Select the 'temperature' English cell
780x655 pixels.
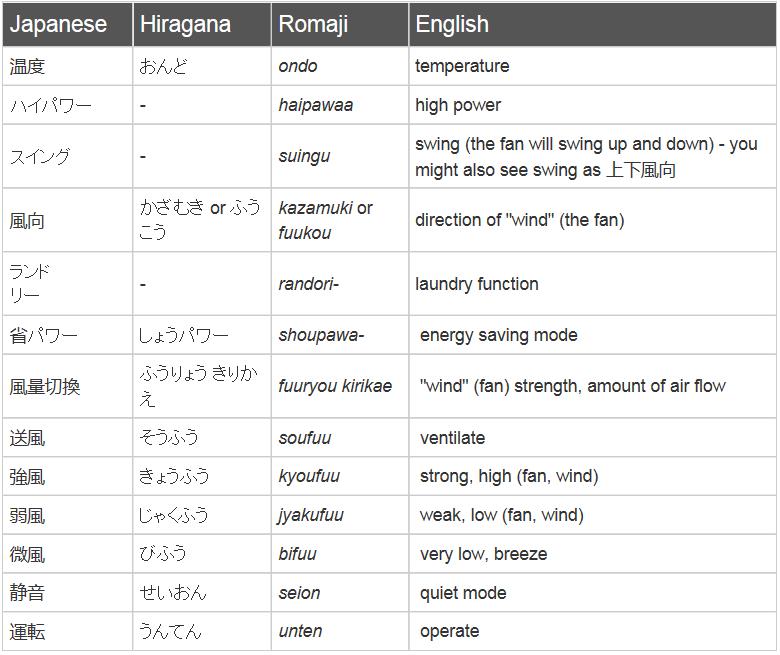[x=462, y=67]
